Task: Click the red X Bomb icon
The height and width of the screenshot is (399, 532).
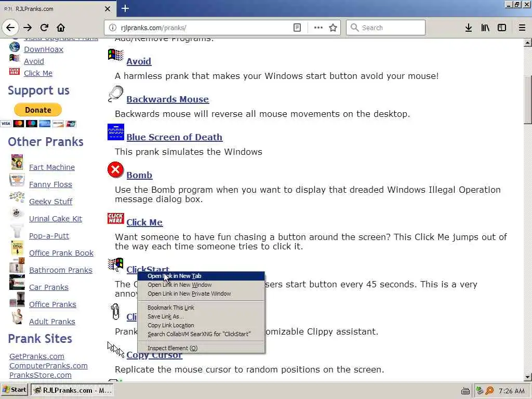Action: 116,170
